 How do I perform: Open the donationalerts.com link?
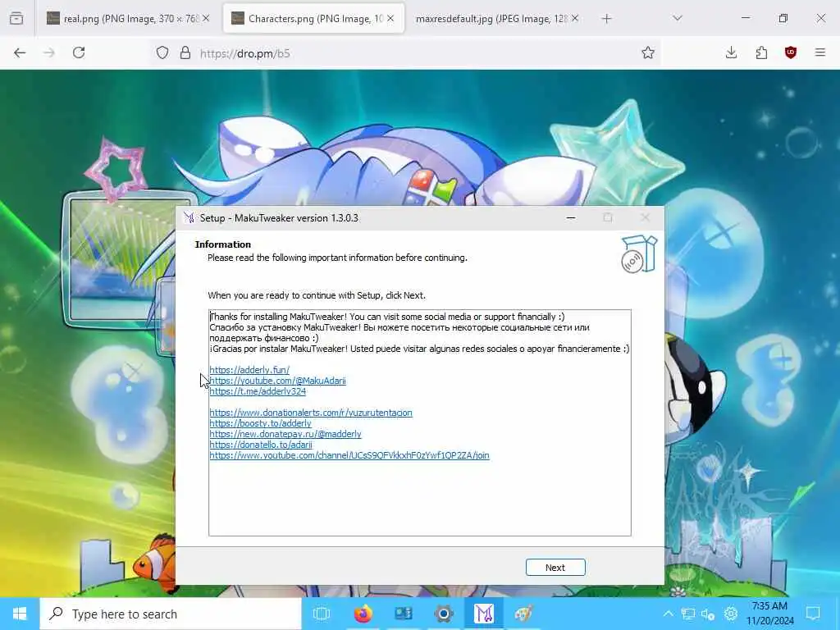(311, 413)
